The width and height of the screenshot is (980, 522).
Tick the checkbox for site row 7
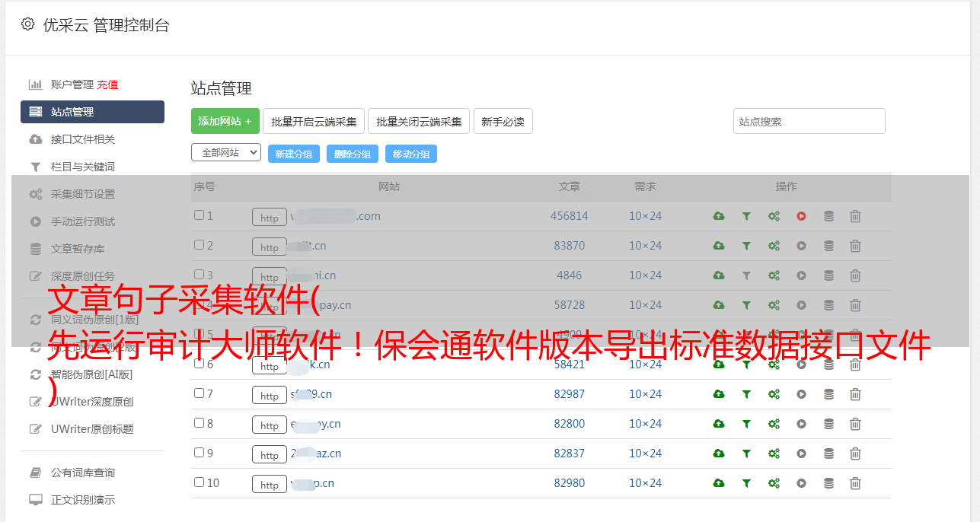199,393
